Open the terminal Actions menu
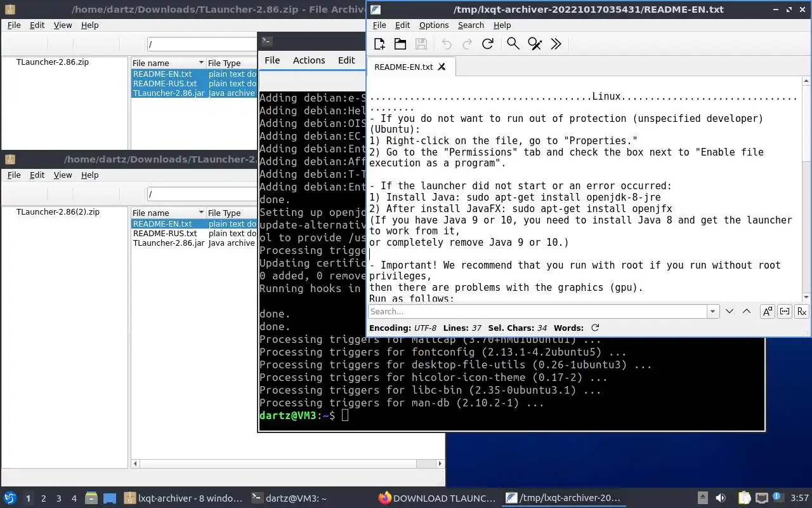 pyautogui.click(x=309, y=60)
